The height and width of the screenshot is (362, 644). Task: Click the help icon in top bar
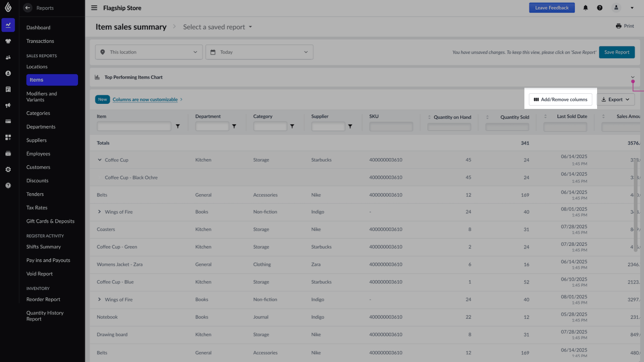pos(600,8)
